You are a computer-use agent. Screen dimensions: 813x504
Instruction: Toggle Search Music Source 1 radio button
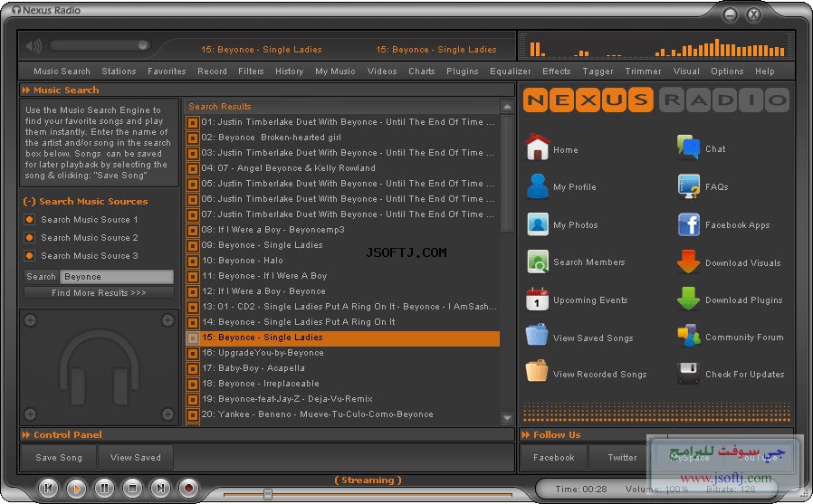[x=30, y=220]
